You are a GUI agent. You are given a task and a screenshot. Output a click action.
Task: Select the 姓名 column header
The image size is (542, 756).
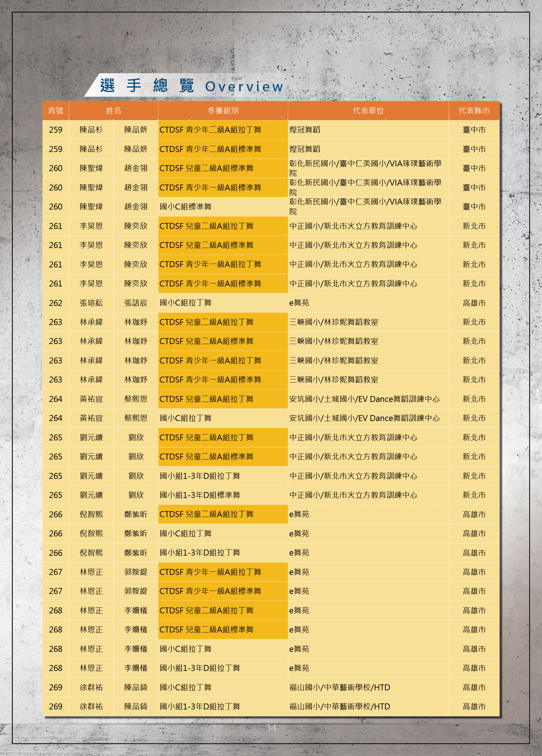(x=113, y=111)
